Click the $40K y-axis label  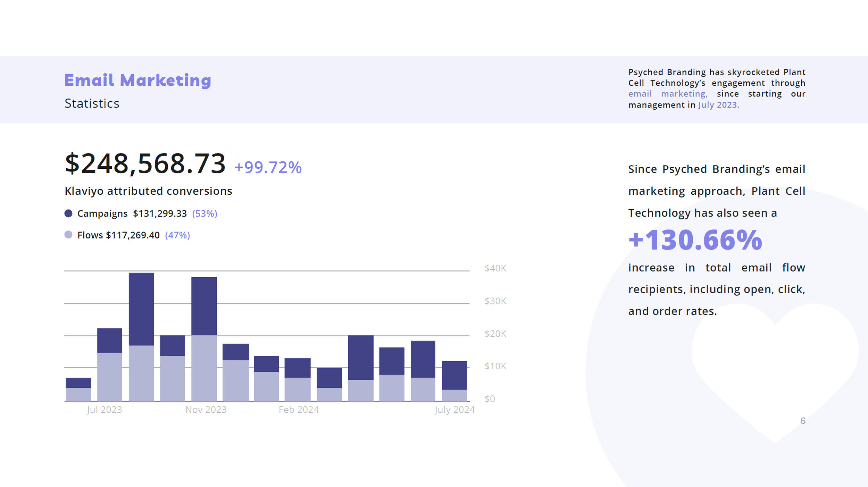pyautogui.click(x=495, y=268)
